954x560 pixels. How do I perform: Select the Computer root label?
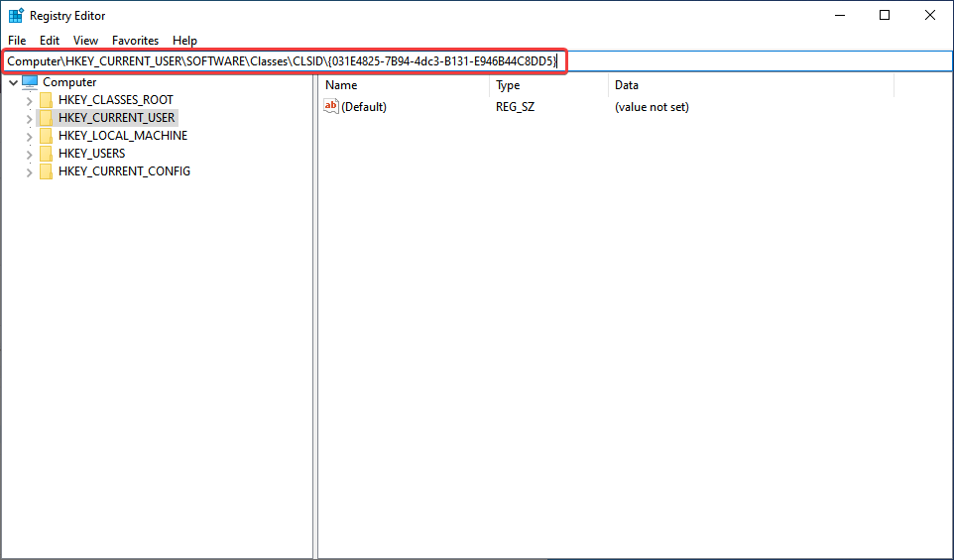[69, 82]
